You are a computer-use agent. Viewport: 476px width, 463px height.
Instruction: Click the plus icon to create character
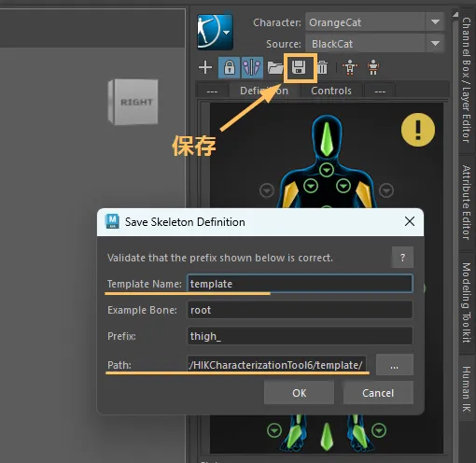pos(205,67)
